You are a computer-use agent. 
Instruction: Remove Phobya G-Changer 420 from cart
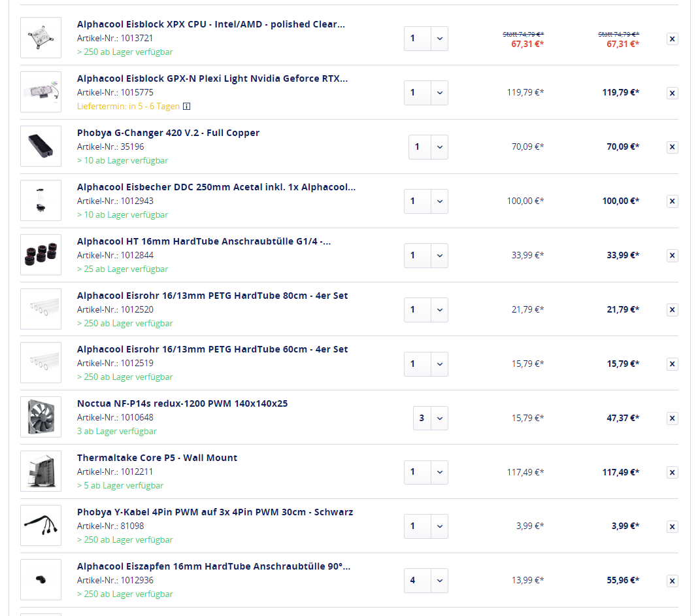(672, 147)
